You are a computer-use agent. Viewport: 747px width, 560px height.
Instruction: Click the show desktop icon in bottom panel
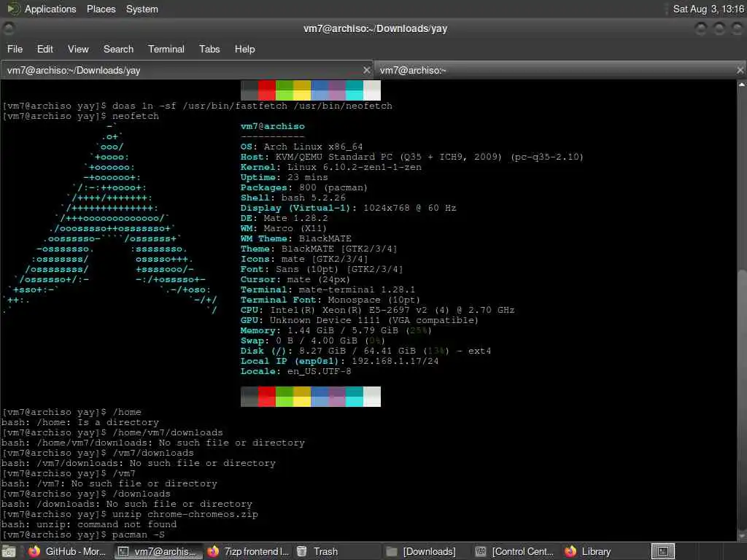click(9, 551)
